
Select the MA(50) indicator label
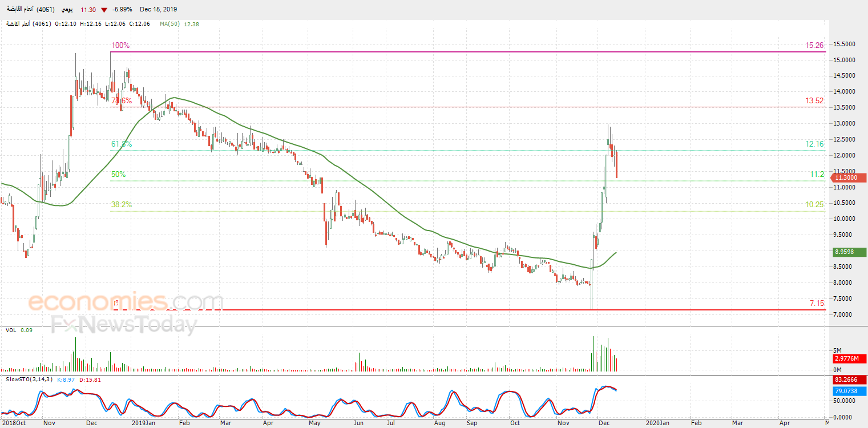click(x=171, y=24)
